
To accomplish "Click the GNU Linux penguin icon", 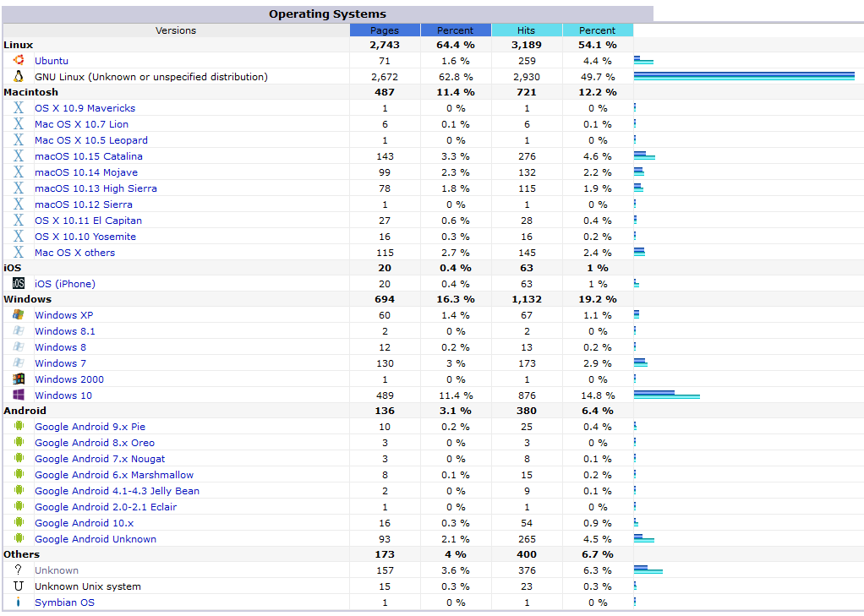I will (19, 77).
